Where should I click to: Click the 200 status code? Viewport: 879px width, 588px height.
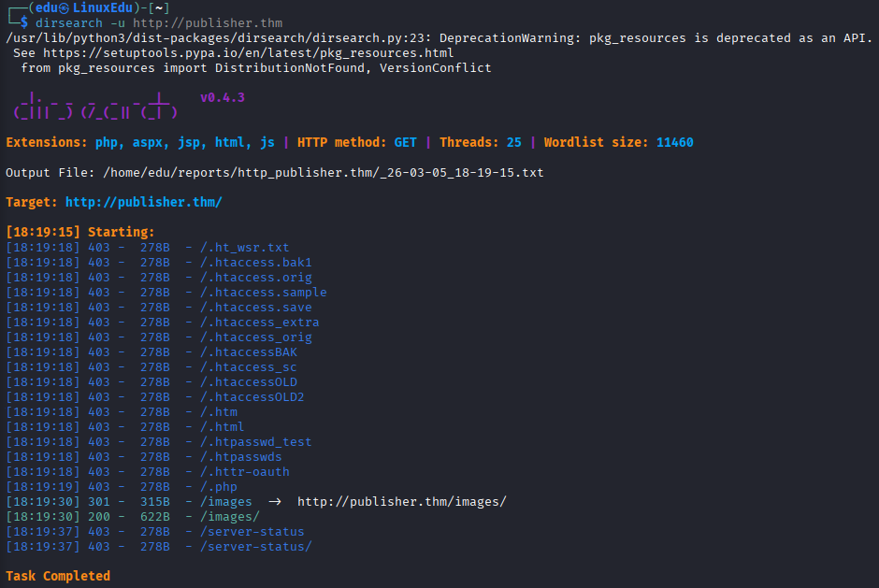(x=99, y=517)
